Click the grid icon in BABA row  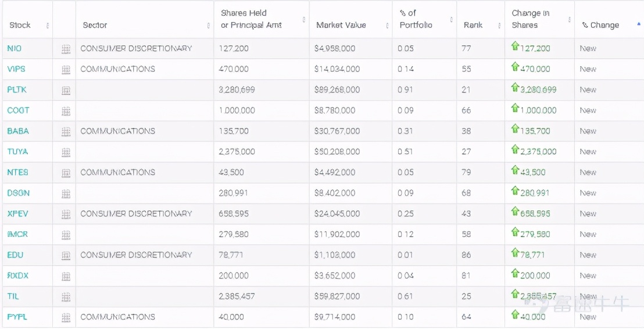pos(66,132)
